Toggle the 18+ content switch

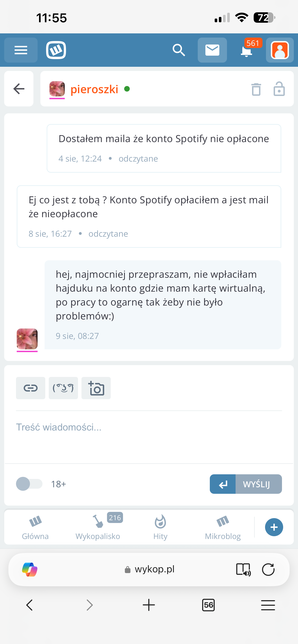[x=29, y=484]
